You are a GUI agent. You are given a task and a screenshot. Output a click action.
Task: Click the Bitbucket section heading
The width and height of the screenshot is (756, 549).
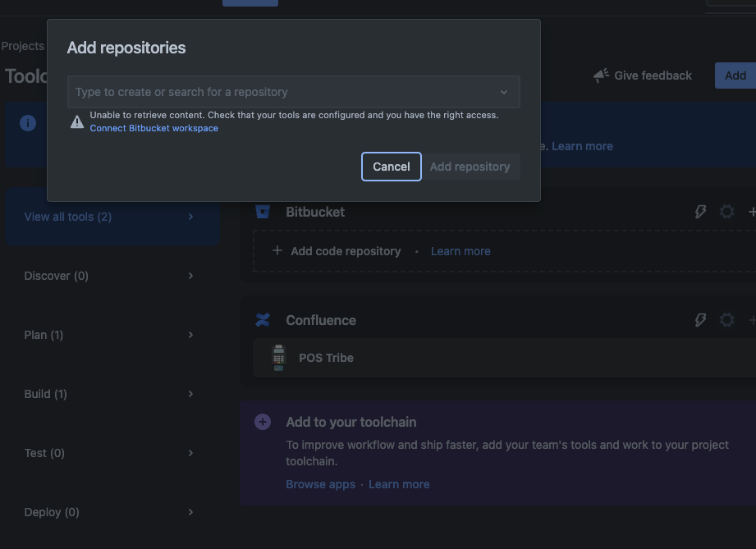coord(315,212)
